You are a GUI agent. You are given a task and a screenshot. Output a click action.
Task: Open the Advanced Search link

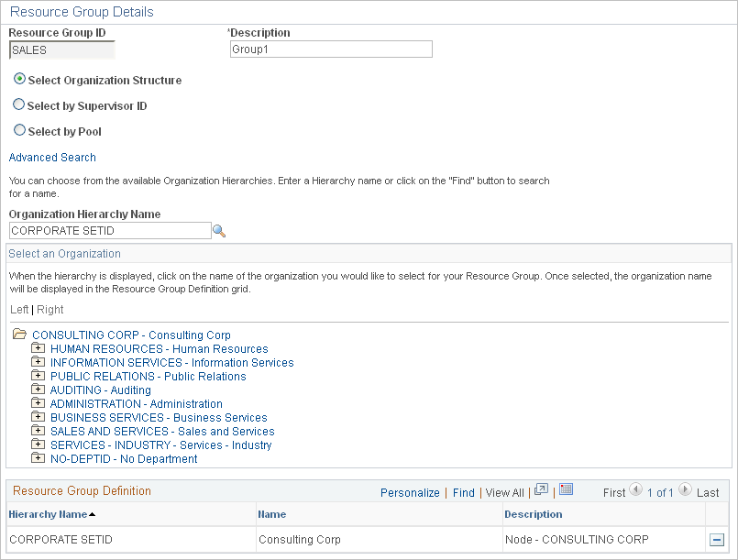tap(50, 157)
